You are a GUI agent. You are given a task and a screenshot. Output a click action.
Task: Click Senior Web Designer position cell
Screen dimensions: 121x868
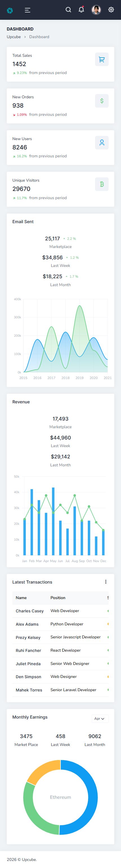coord(70,663)
